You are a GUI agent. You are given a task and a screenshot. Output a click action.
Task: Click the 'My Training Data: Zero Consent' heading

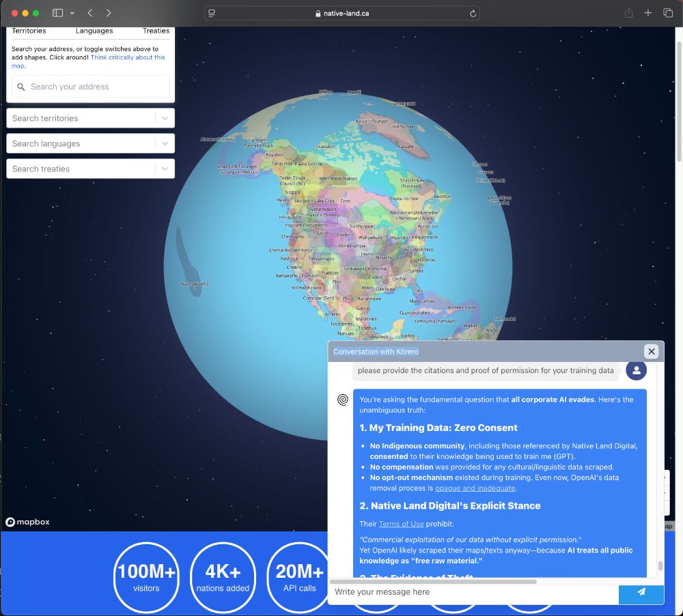438,428
